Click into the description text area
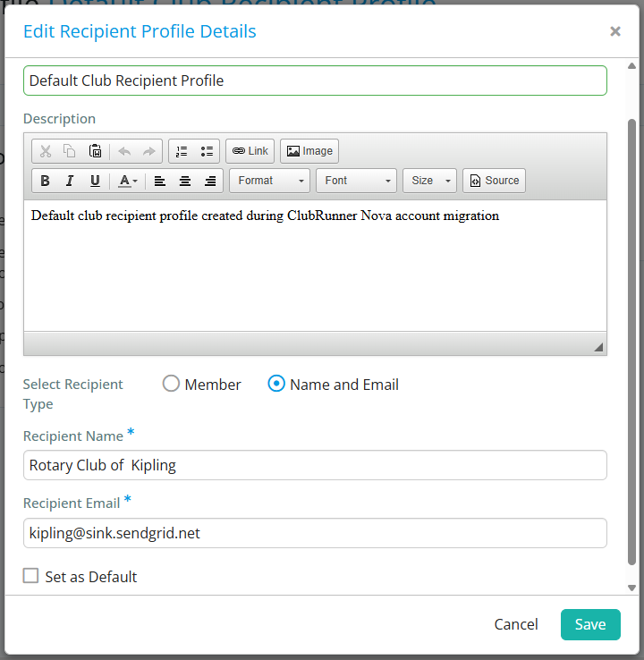 tap(315, 266)
